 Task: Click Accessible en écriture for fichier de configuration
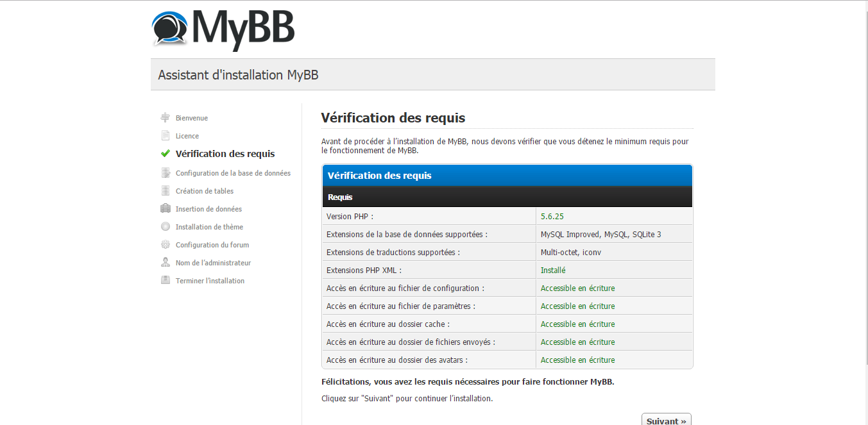[x=577, y=288]
